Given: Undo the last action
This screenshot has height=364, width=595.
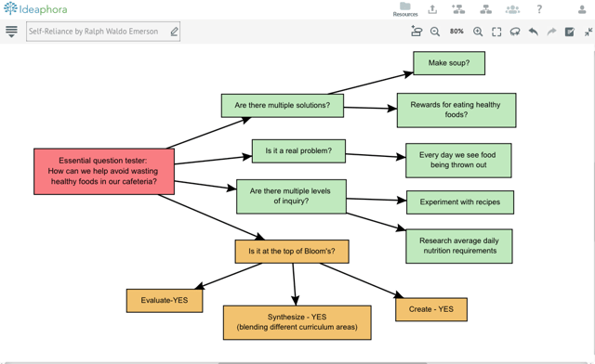Looking at the screenshot, I should [533, 32].
